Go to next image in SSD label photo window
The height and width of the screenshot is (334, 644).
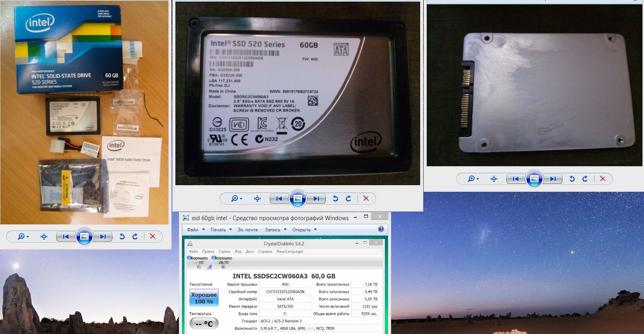tap(316, 198)
